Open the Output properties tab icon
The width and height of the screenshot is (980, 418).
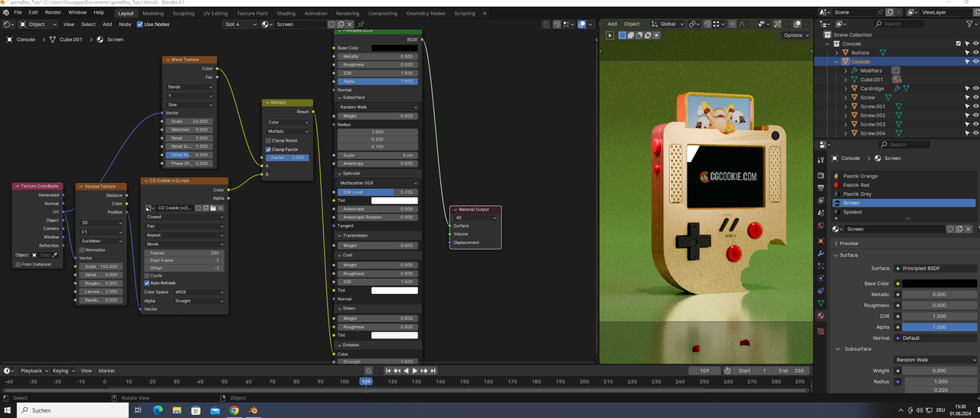(x=821, y=188)
